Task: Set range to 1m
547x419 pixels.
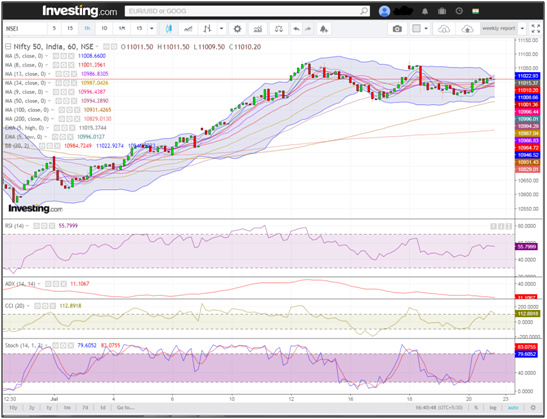Action: (67, 407)
